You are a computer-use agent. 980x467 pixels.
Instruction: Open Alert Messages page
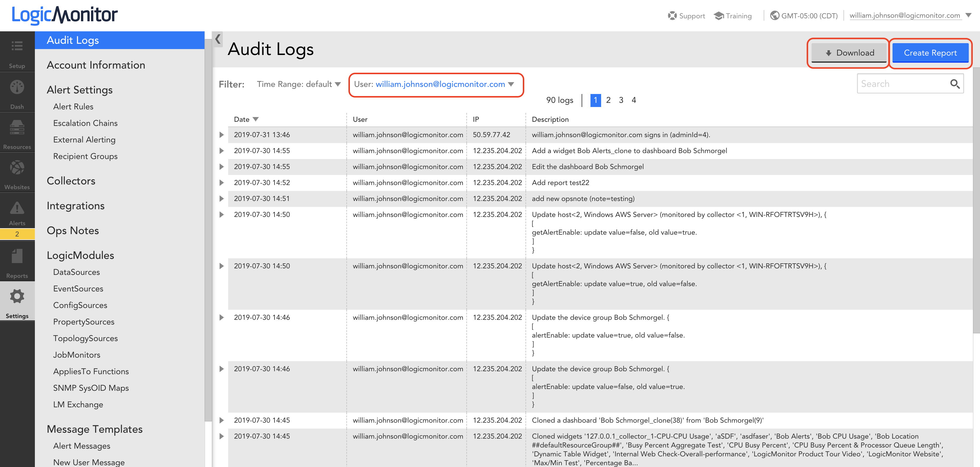pyautogui.click(x=81, y=446)
